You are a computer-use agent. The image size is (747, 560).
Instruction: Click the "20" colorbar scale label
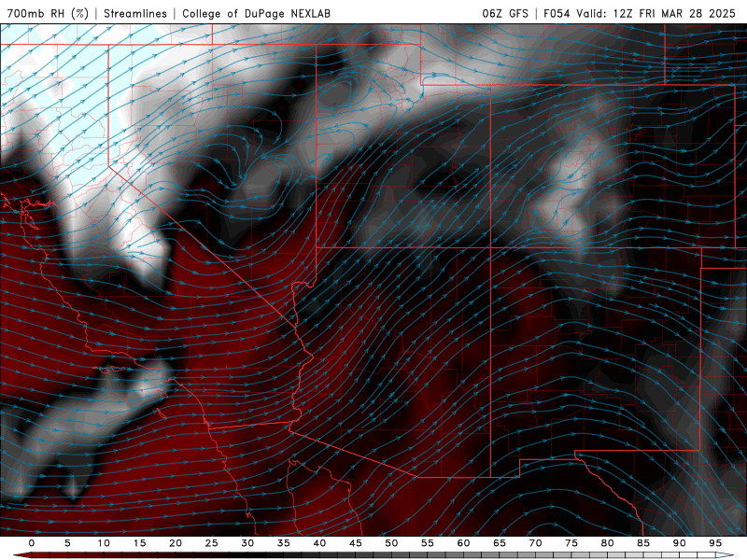[176, 543]
